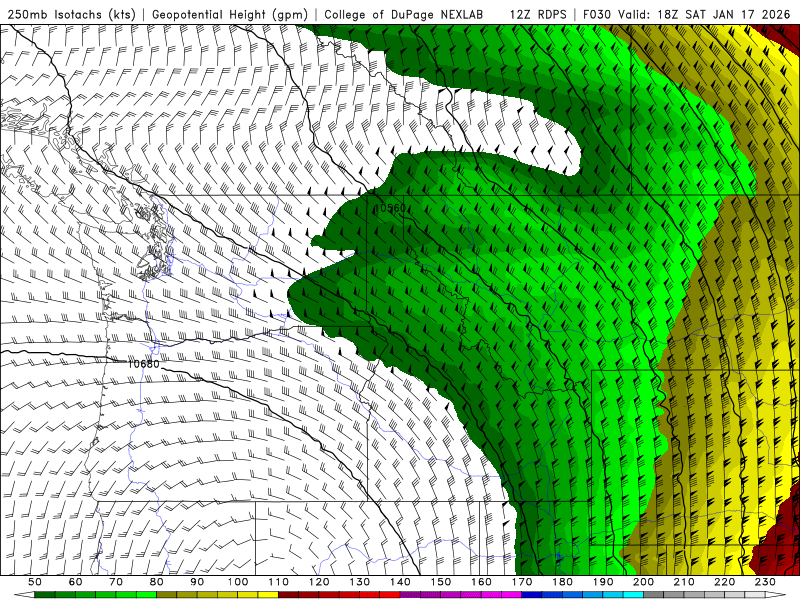The width and height of the screenshot is (800, 600).
Task: Click the 170 value on the color scale
Action: tap(522, 582)
